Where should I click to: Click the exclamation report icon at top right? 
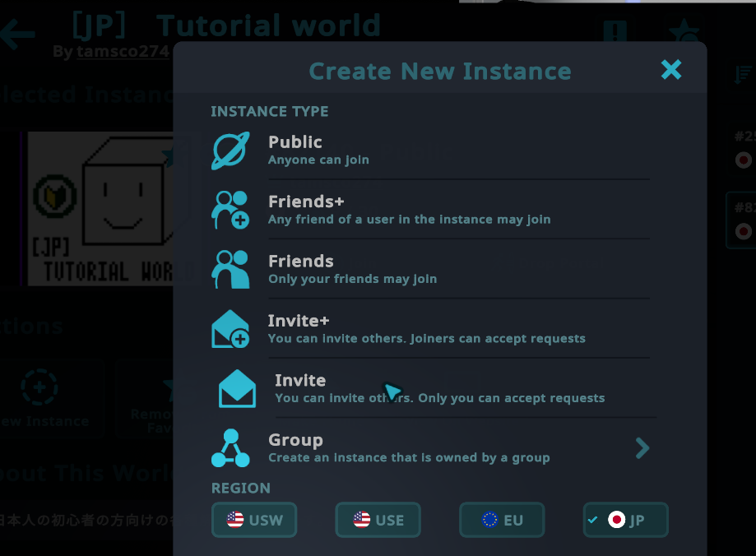coord(615,31)
